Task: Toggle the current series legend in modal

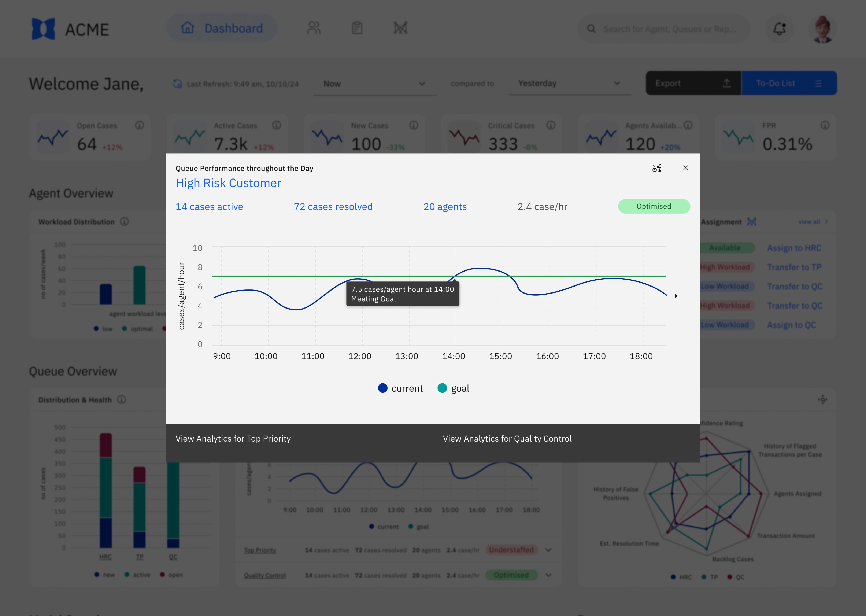Action: (400, 388)
